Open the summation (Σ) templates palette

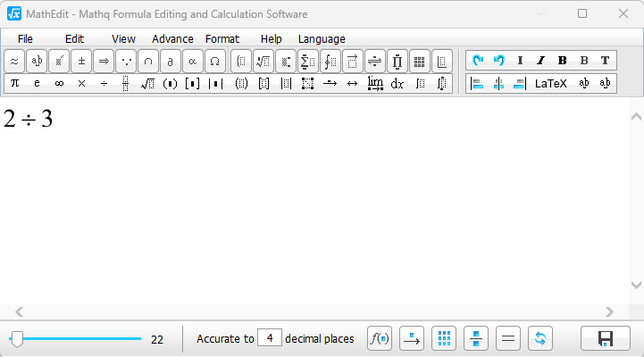point(307,62)
